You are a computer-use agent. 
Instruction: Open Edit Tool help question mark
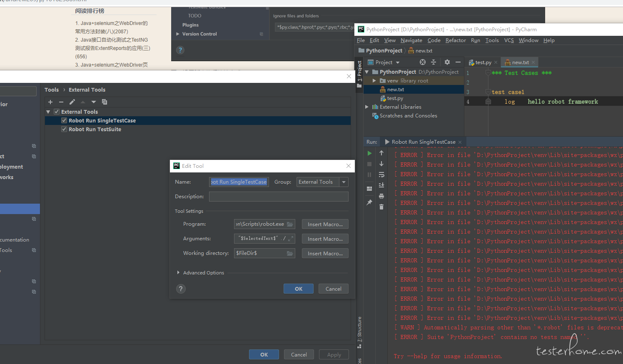click(x=181, y=289)
